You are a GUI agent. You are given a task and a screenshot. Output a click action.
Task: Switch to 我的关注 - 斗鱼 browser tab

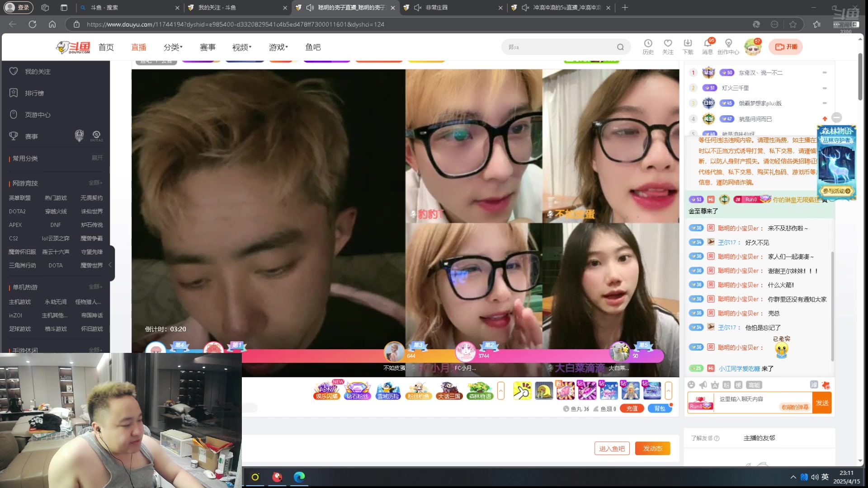(237, 8)
